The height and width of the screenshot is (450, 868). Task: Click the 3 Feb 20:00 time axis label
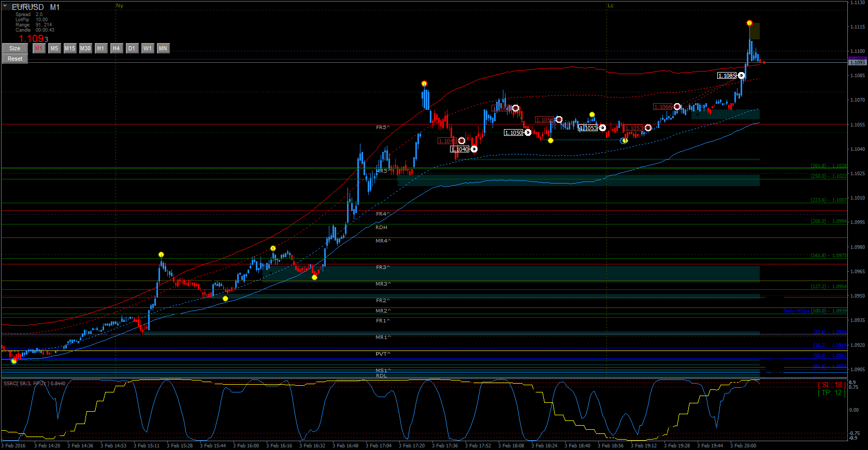743,446
